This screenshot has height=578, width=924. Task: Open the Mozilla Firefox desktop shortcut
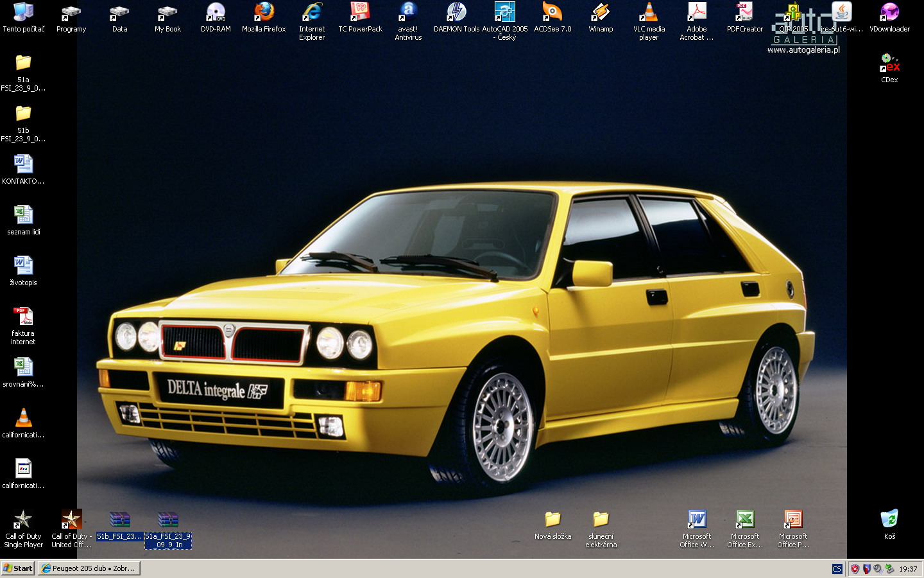[x=264, y=13]
